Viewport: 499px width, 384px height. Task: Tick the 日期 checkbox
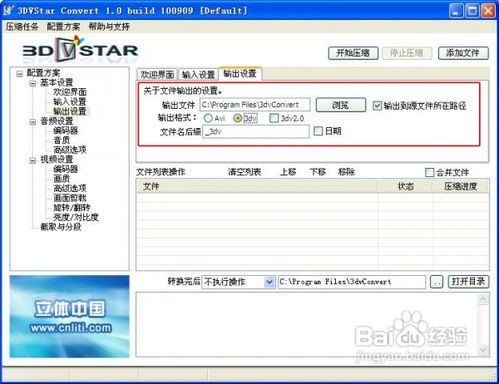point(318,131)
